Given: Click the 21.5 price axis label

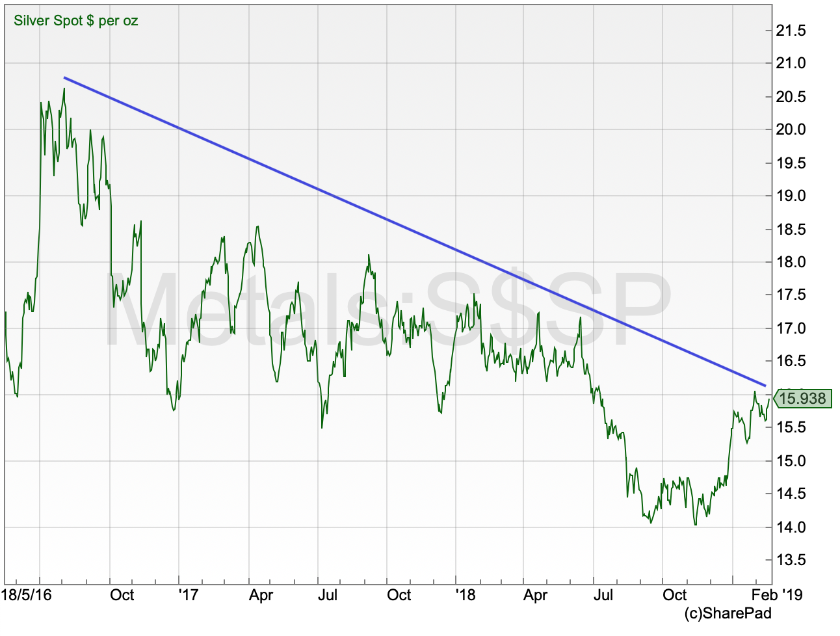Looking at the screenshot, I should tap(791, 31).
